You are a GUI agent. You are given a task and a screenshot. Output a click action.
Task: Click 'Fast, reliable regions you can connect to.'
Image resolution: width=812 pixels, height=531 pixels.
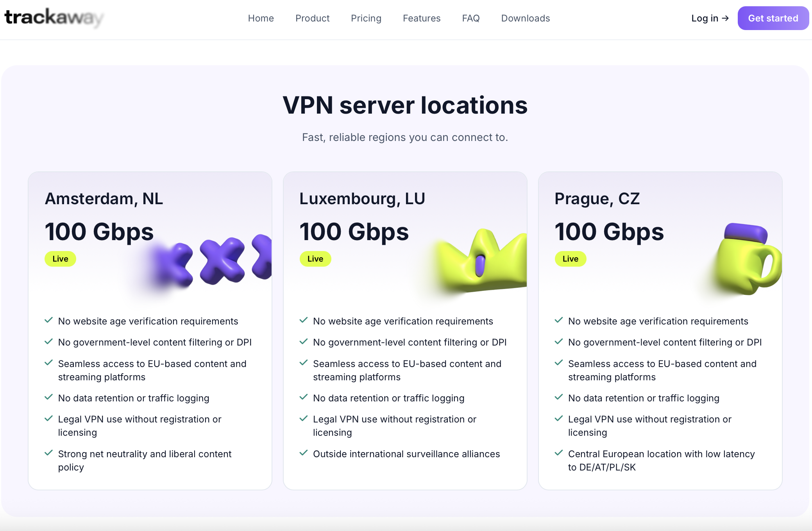pyautogui.click(x=405, y=137)
